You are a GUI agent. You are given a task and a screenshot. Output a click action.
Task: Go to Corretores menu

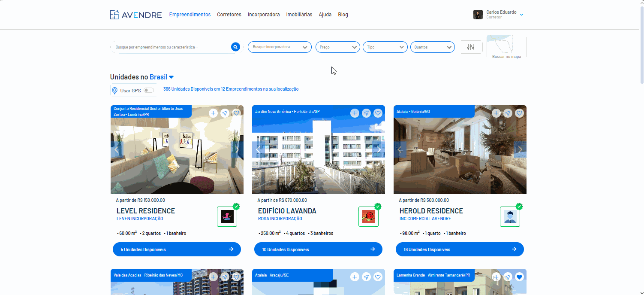229,15
